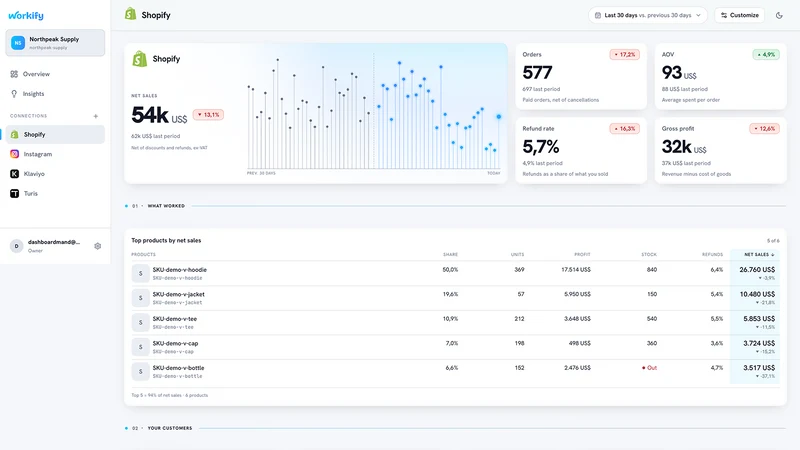Open account settings gear icon
The width and height of the screenshot is (800, 450).
pyautogui.click(x=97, y=246)
